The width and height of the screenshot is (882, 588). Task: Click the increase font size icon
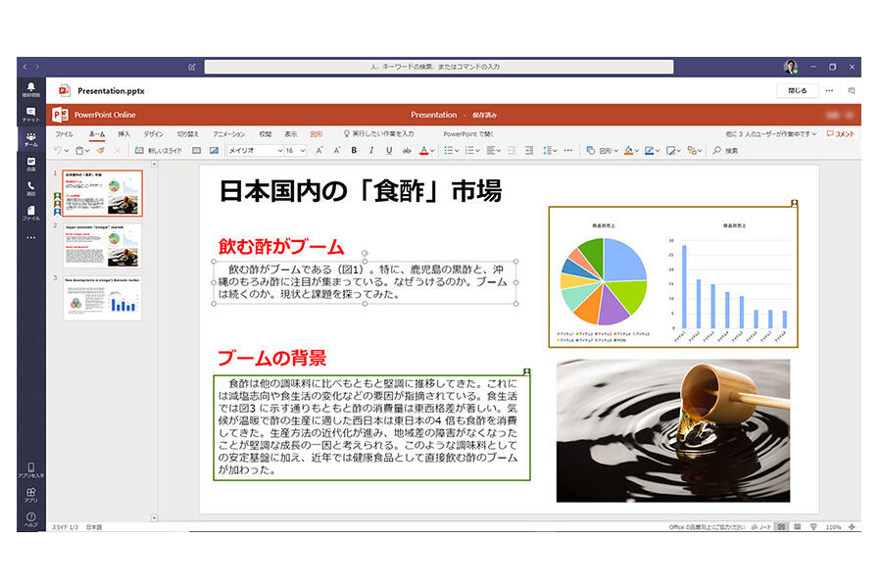point(320,151)
